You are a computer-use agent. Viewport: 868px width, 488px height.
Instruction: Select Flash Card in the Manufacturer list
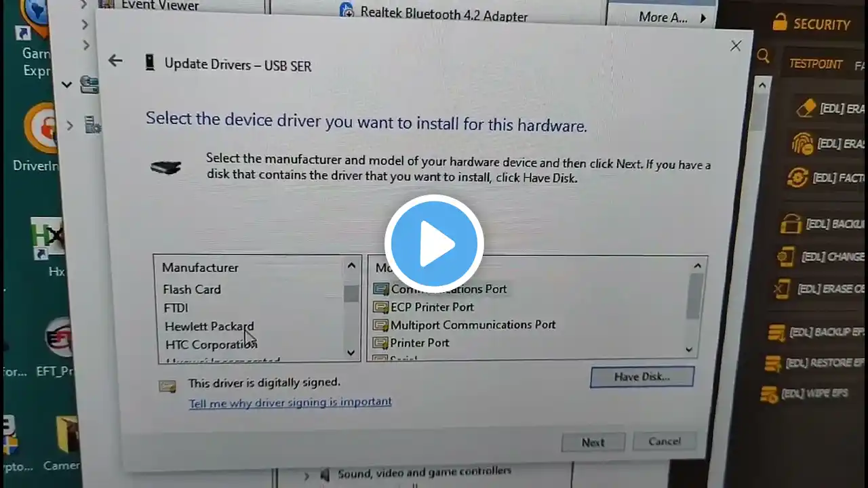192,289
